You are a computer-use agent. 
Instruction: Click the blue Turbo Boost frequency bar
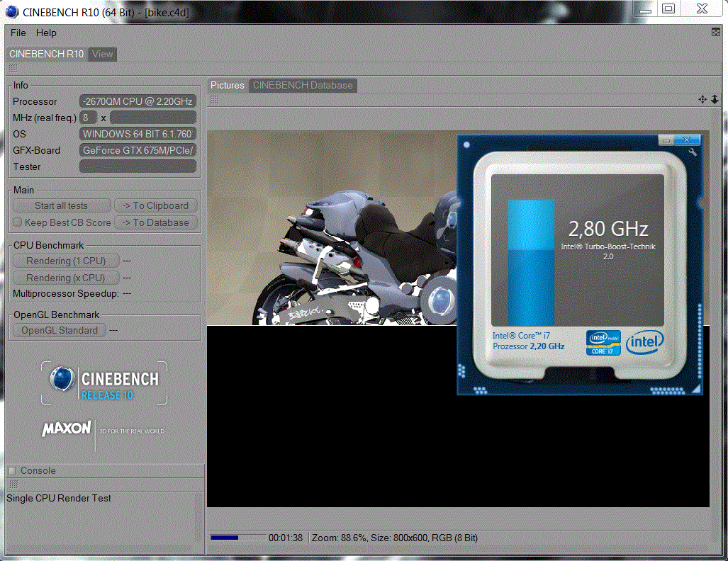(531, 263)
